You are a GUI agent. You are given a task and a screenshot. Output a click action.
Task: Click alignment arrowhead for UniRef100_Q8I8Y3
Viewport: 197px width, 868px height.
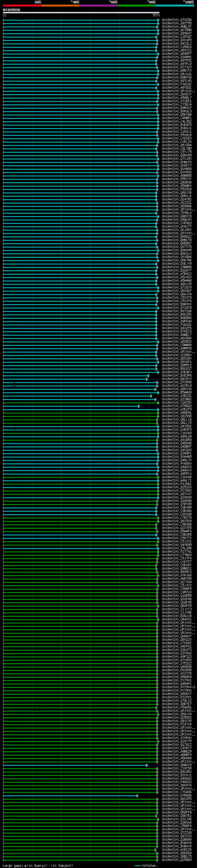pos(147,379)
